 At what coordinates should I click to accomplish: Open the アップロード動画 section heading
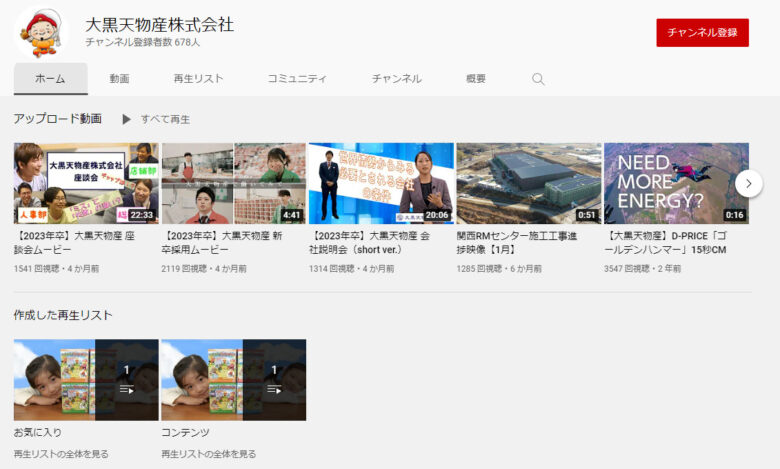(58, 119)
